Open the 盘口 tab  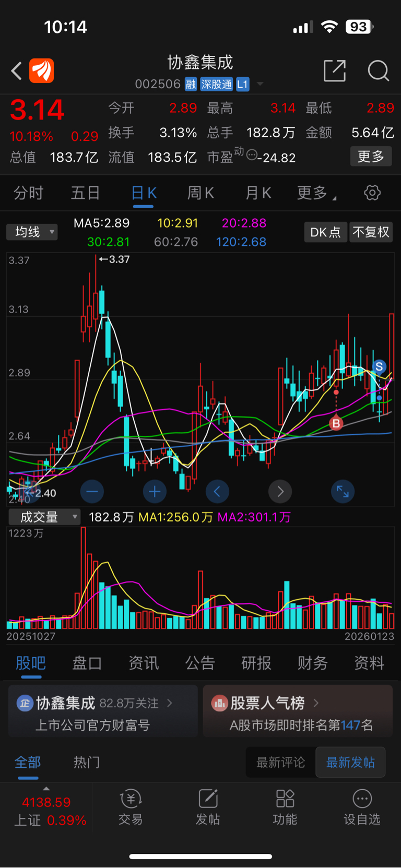[87, 663]
